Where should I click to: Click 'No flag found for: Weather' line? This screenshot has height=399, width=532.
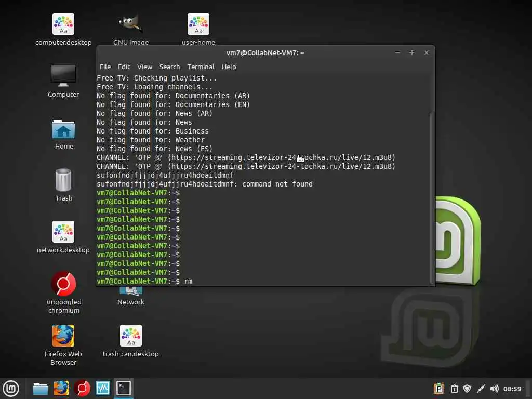pyautogui.click(x=151, y=140)
